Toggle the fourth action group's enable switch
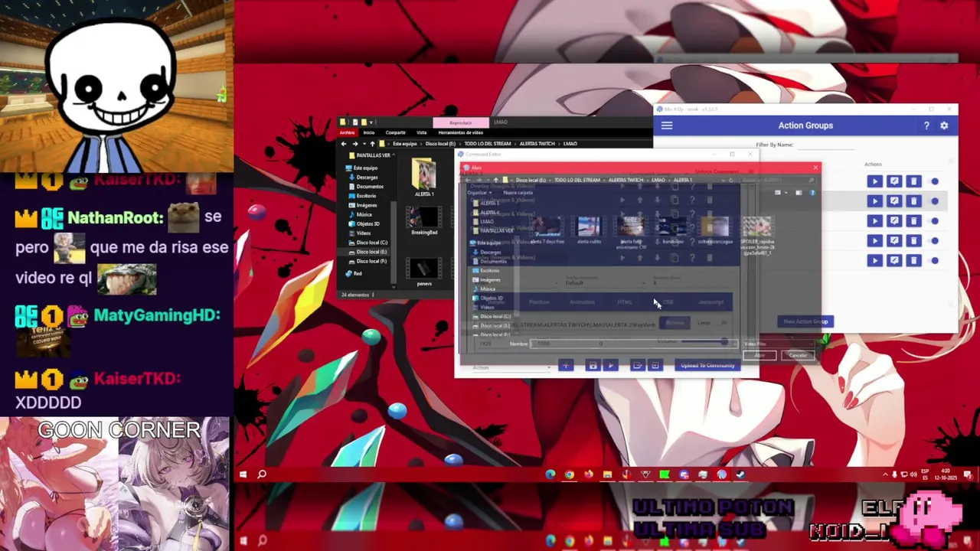This screenshot has height=551, width=980. (935, 241)
